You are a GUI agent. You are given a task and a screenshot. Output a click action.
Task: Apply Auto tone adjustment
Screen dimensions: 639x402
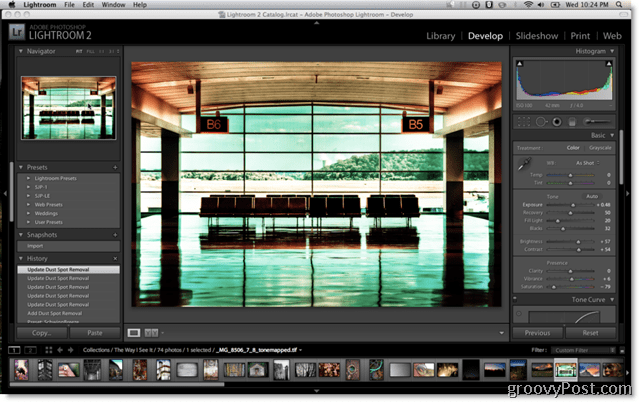coord(592,197)
